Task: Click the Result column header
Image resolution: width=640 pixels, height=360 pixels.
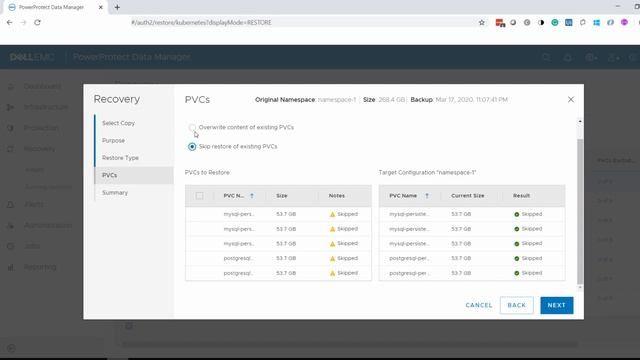Action: pos(521,196)
